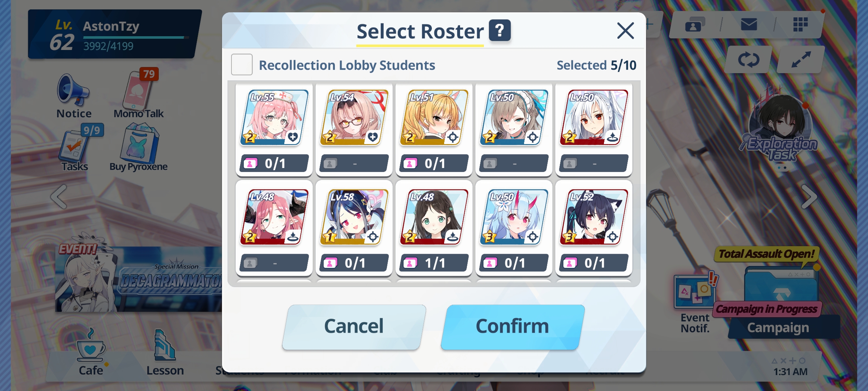Close the Select Roster dialog

click(x=625, y=31)
